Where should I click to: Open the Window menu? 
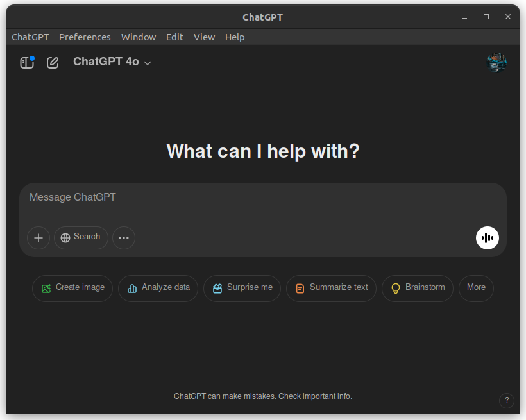click(x=139, y=37)
